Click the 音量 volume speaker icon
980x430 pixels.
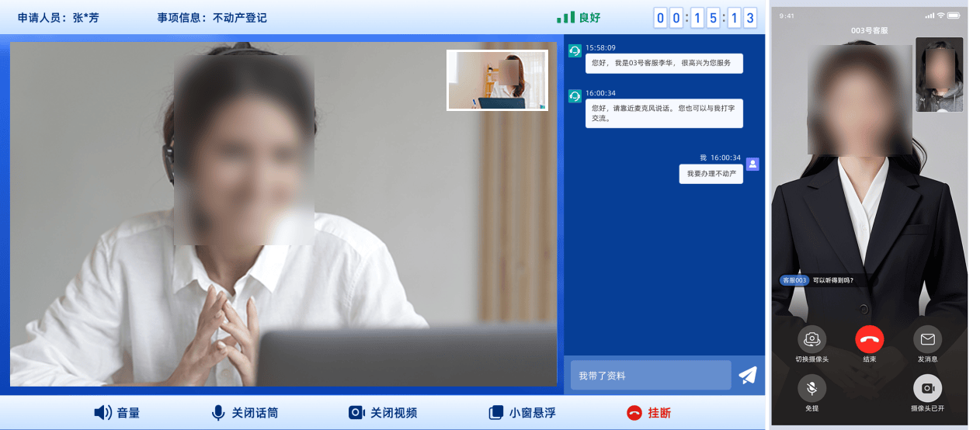point(103,413)
